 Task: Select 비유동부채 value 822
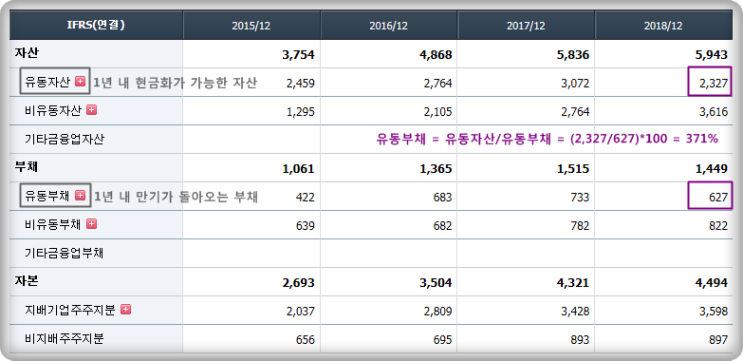pos(718,226)
